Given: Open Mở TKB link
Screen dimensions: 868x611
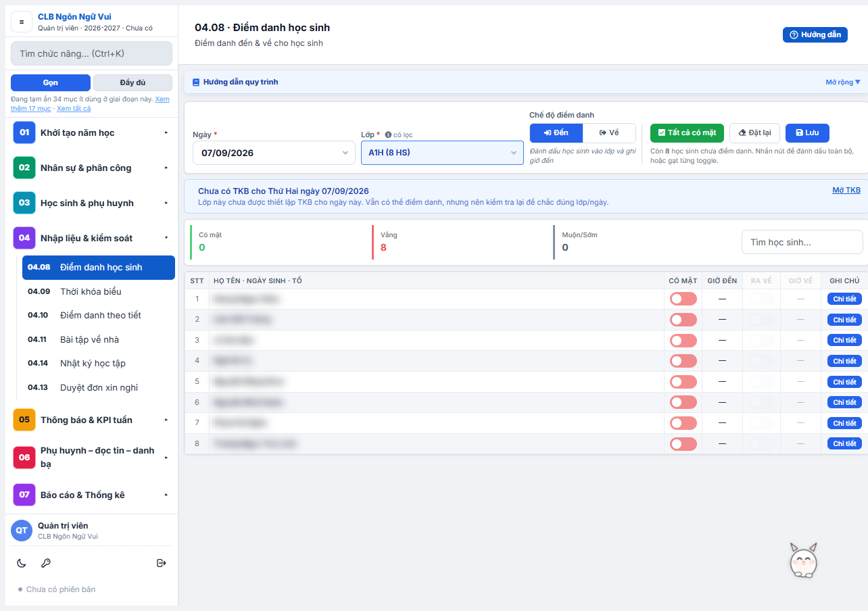Looking at the screenshot, I should pos(846,190).
